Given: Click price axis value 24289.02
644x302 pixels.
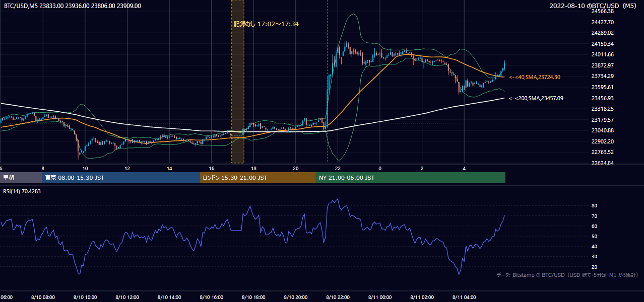Looking at the screenshot, I should pyautogui.click(x=603, y=33).
